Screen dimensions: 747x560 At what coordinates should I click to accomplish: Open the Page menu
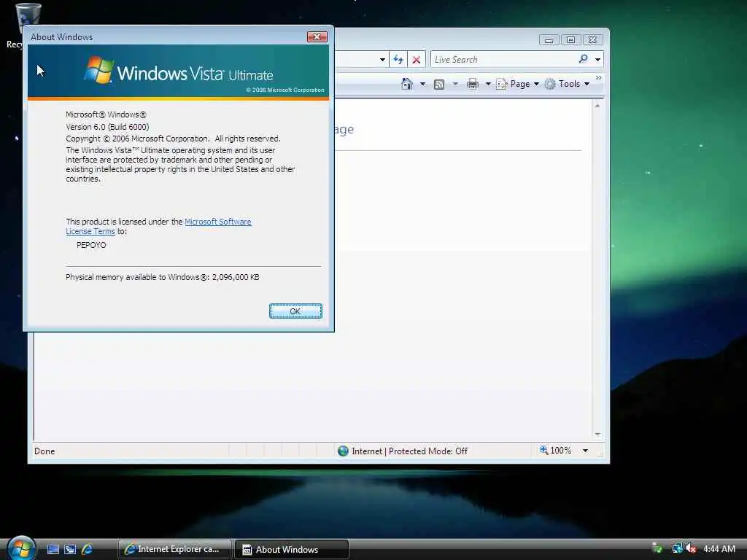(518, 84)
